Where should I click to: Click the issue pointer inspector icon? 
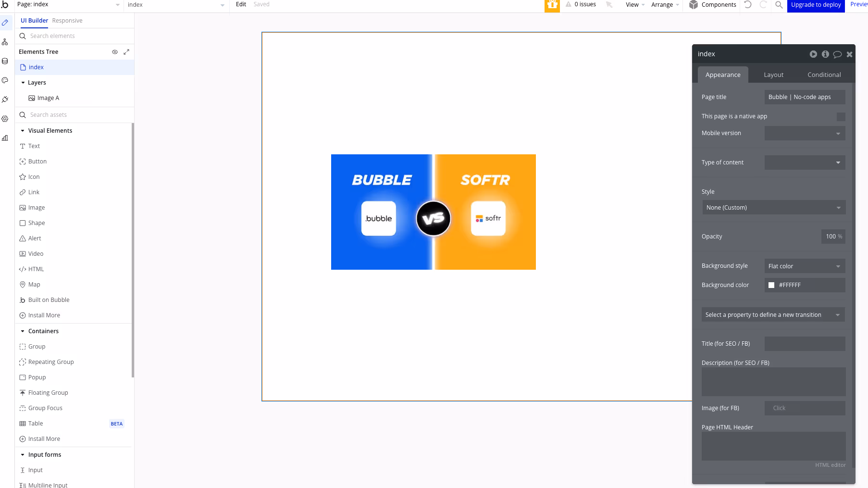tap(609, 4)
